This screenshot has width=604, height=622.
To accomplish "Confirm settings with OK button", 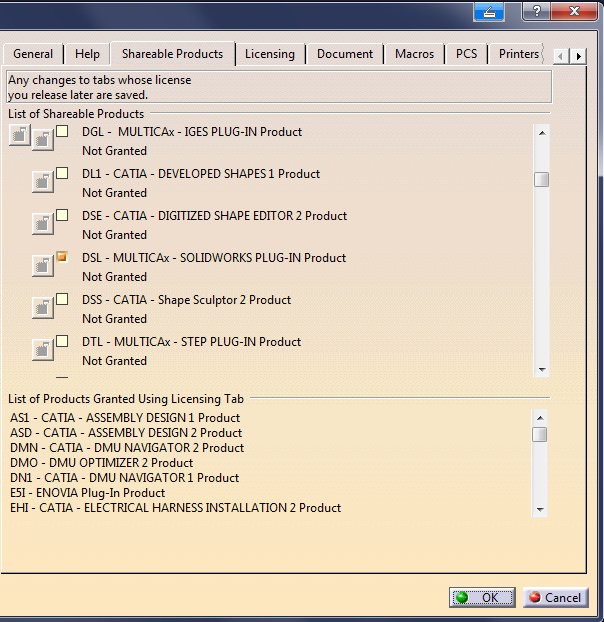I will click(x=482, y=597).
